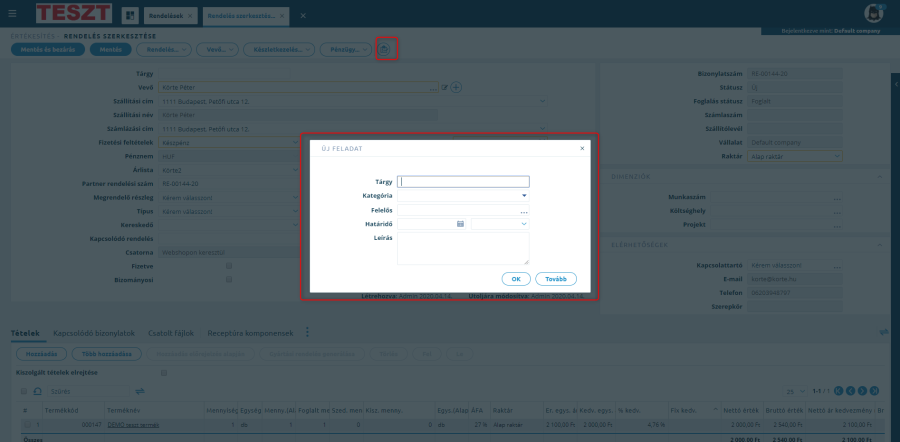Screen dimensions: 900x442
Task: Click the vertical dots after the Receptúra komponensek tab
Action: [307, 332]
